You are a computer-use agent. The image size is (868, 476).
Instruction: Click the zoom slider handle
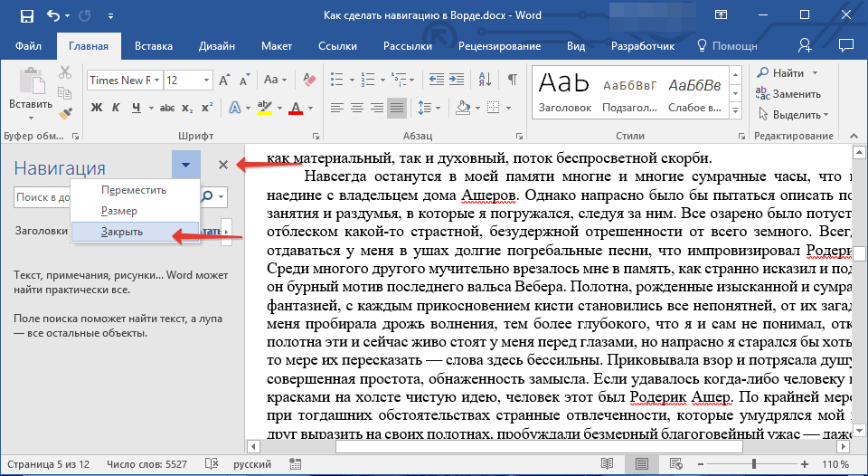[x=753, y=464]
